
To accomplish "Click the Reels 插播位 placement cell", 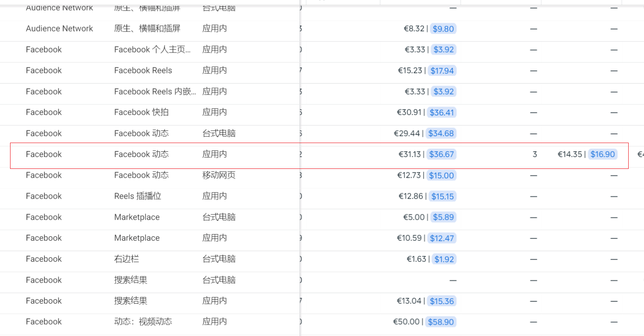I will [138, 196].
